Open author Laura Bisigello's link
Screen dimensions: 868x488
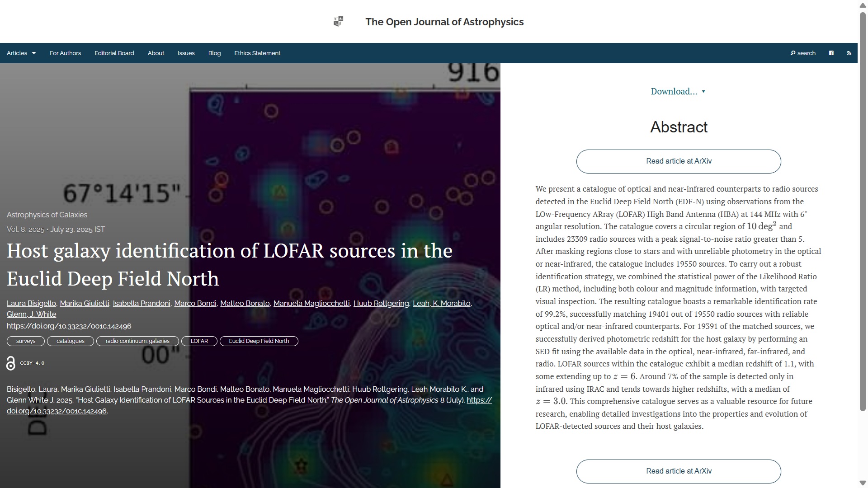(x=31, y=304)
